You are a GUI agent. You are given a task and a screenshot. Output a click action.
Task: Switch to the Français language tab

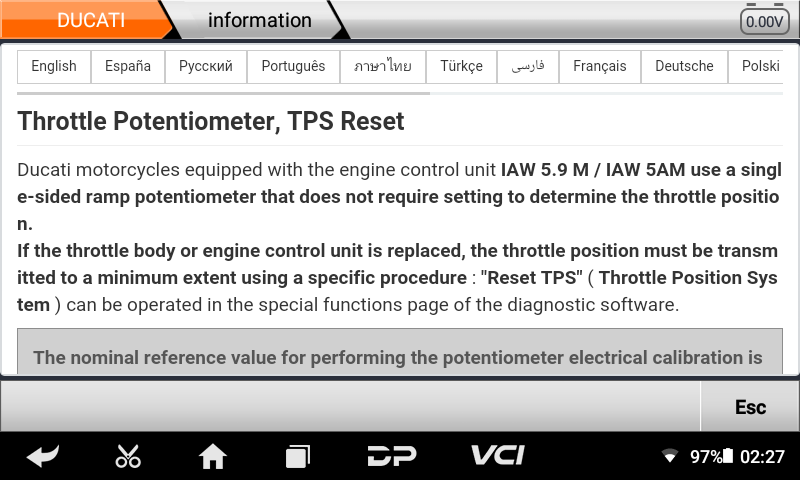coord(599,66)
